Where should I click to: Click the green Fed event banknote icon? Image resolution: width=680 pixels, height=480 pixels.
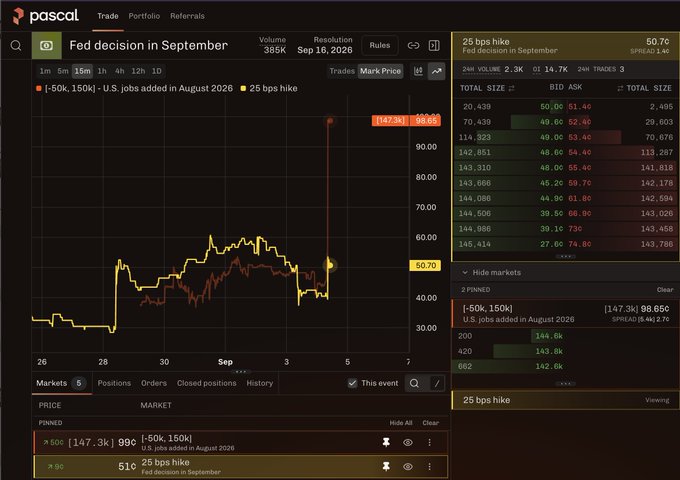click(x=47, y=45)
